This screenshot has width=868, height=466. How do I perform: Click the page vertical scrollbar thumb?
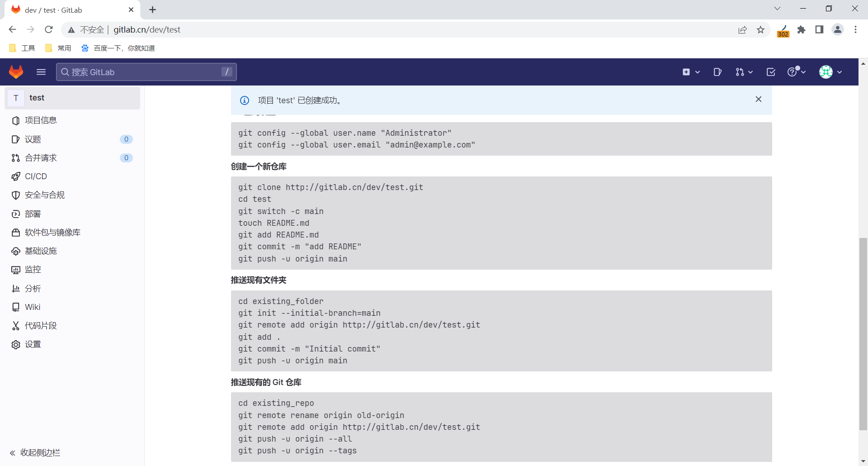point(863,333)
